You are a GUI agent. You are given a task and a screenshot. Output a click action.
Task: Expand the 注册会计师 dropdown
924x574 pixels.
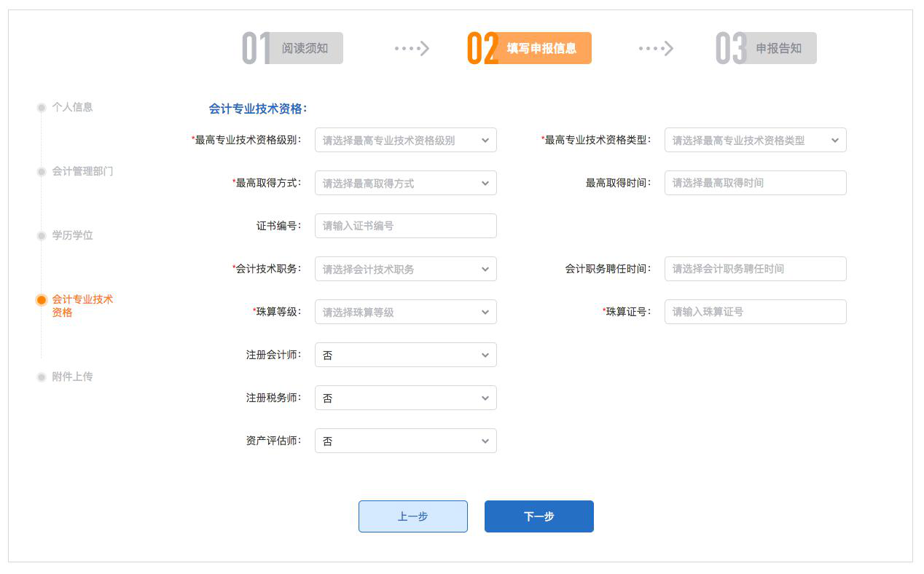[405, 355]
